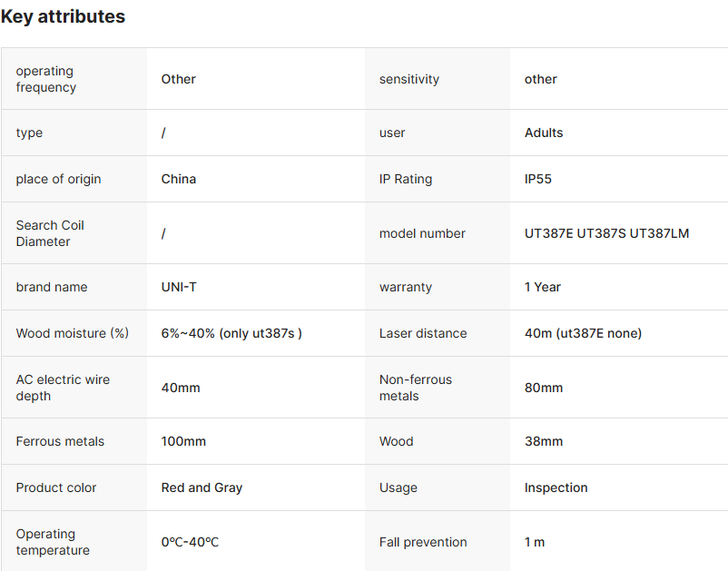Click the place of origin China value
The image size is (728, 571).
tap(179, 179)
